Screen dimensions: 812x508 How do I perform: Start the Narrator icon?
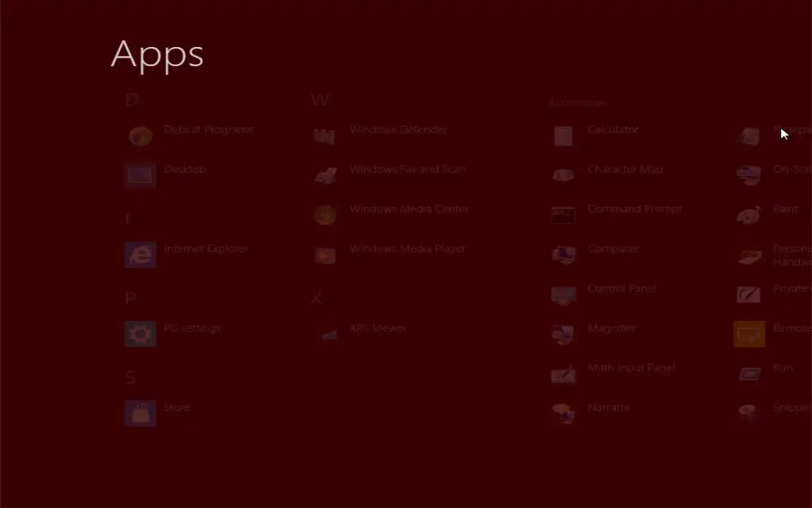563,414
